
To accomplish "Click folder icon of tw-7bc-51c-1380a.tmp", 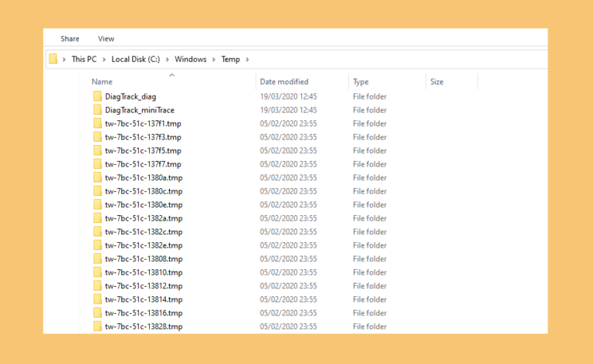I will [97, 177].
